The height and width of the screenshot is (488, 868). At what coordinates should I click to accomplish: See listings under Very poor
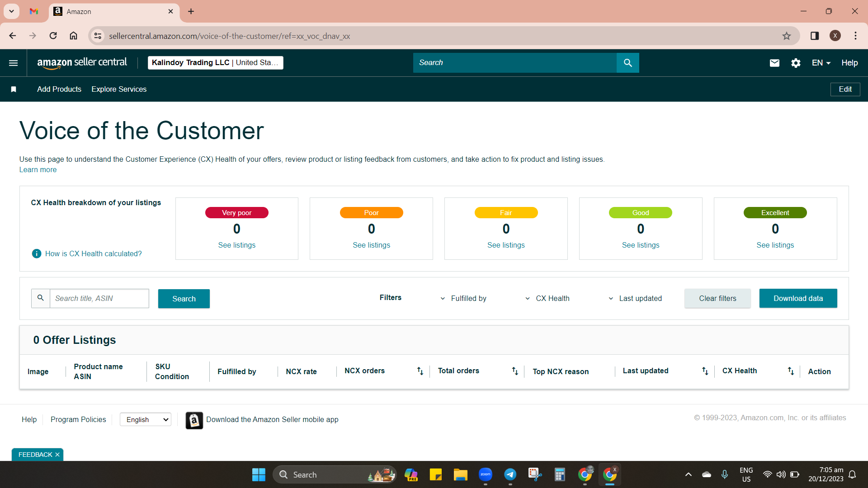coord(236,245)
